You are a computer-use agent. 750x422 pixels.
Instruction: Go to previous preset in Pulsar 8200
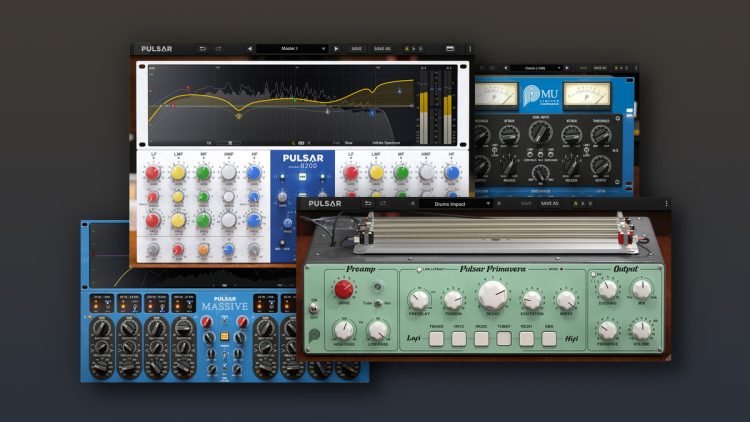pos(249,49)
